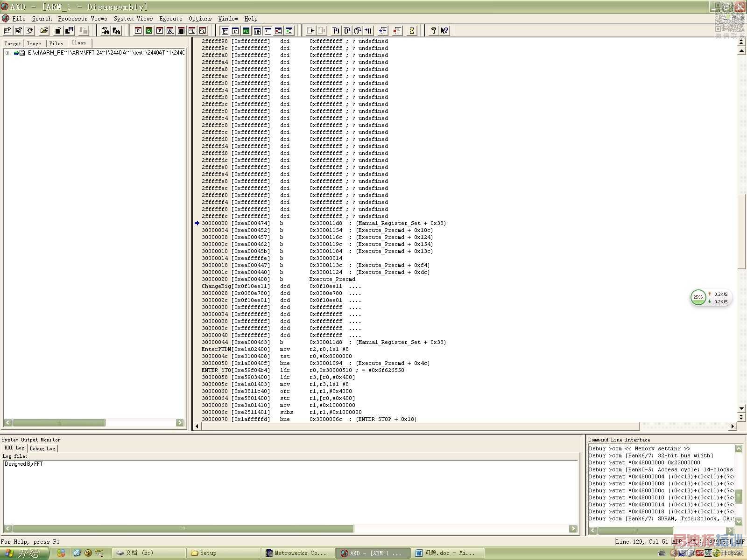Open the processor Watch view icon
Screen dimensions: 747x560
[149, 31]
